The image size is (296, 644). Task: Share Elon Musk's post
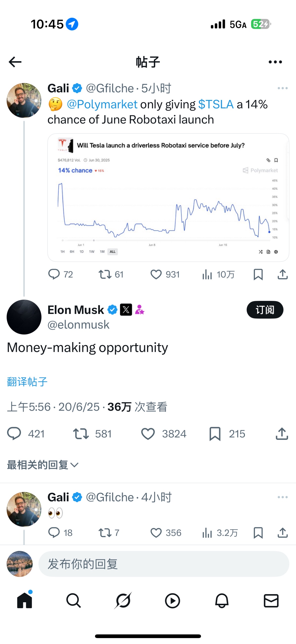tap(282, 434)
